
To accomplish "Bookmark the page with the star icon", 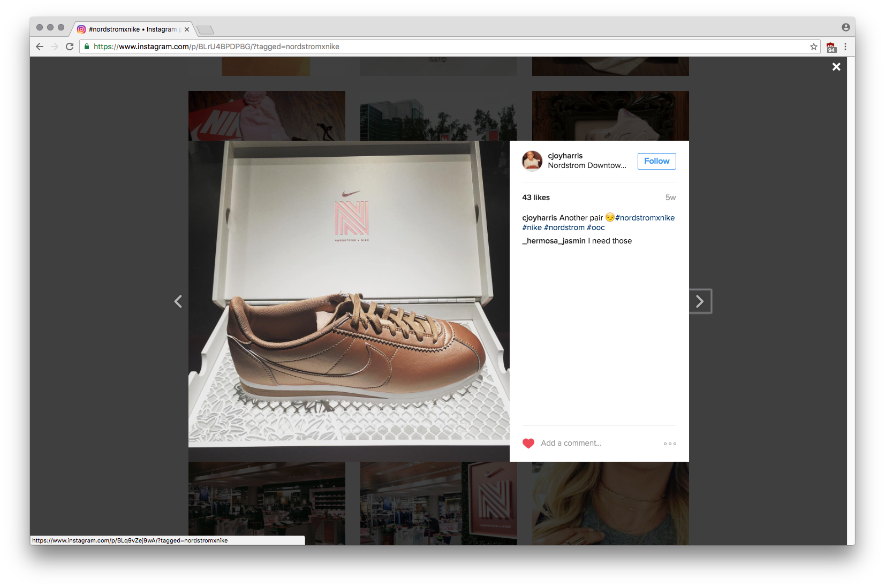I will tap(813, 47).
